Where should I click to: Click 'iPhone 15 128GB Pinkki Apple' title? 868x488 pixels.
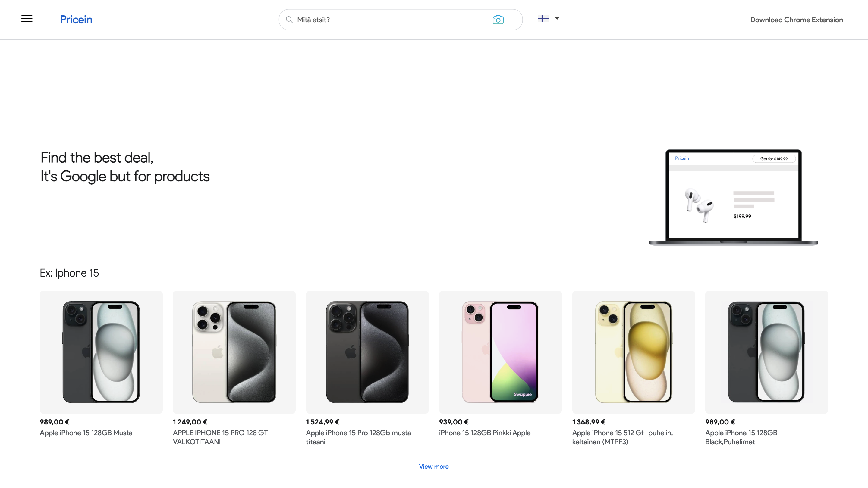(485, 433)
